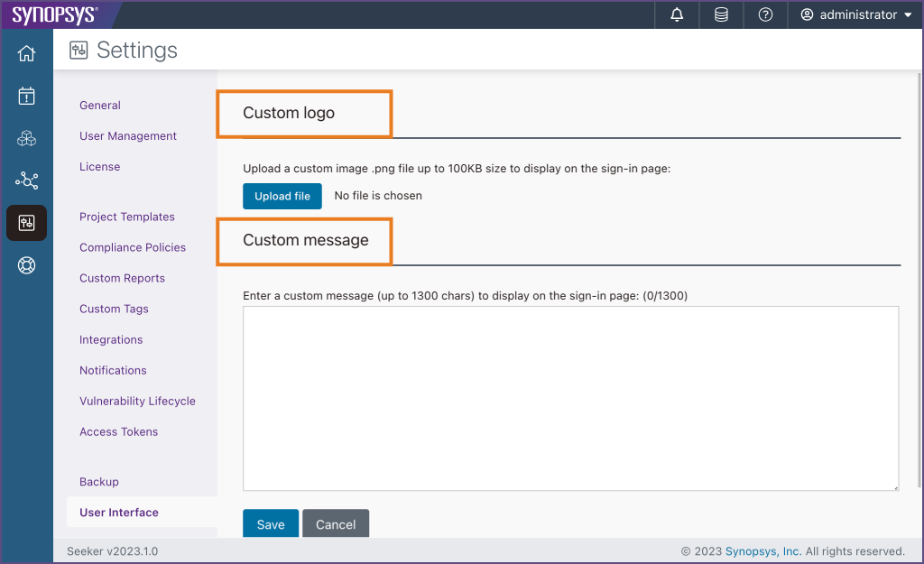Click the network graph icon in sidebar

26,180
